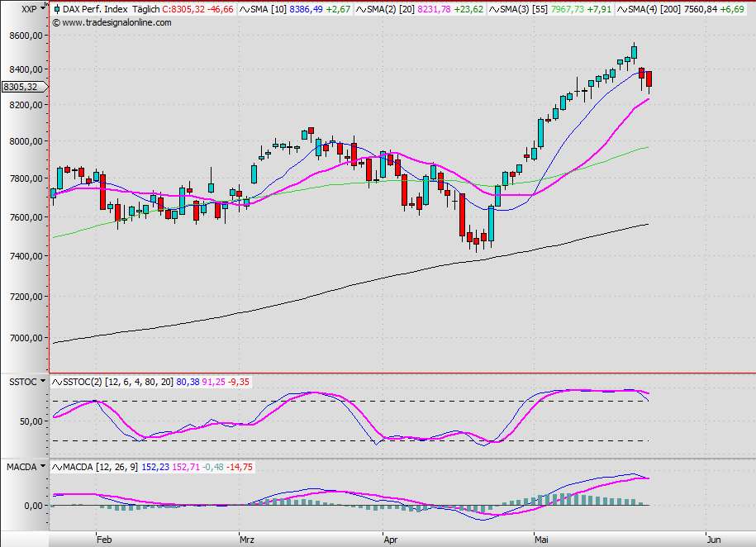Viewport: 756px width, 547px height.
Task: Click the SSTOC value 91,25
Action: [x=214, y=382]
